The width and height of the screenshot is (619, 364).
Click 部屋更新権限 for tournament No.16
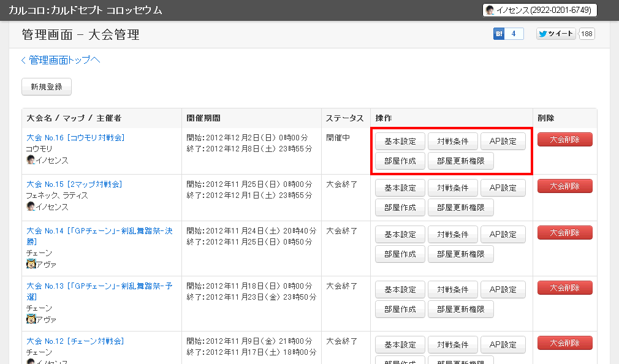click(460, 161)
